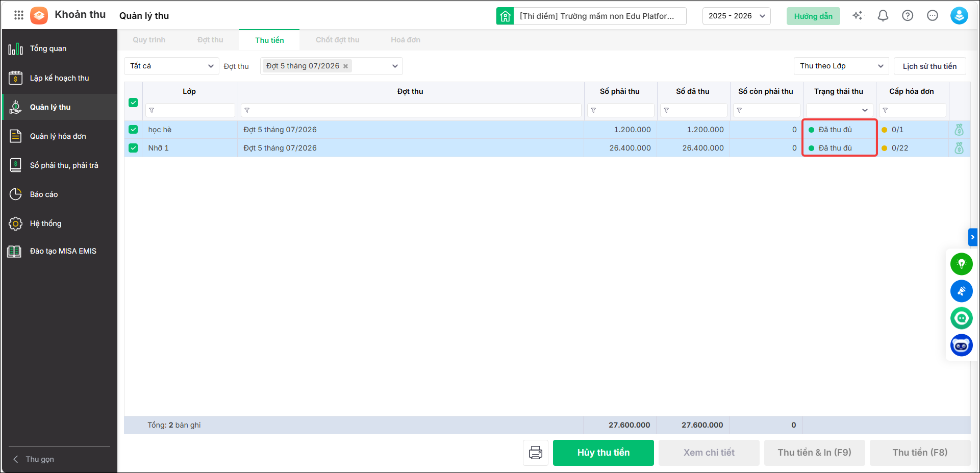Click the Hủy thu tiền button
This screenshot has height=473, width=980.
[604, 453]
